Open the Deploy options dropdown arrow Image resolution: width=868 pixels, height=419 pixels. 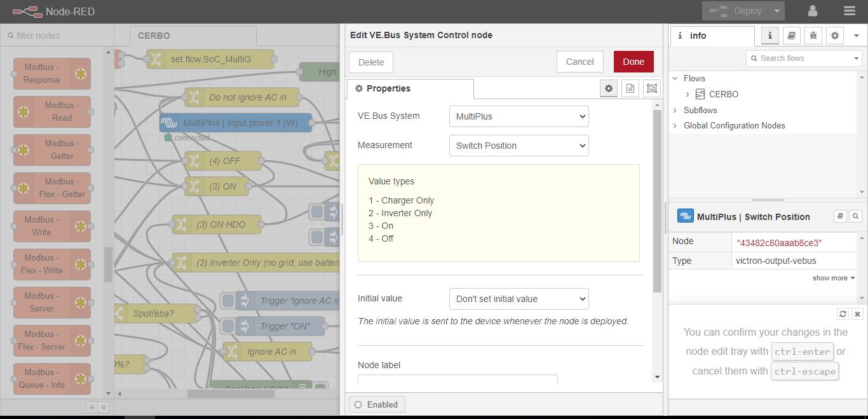tap(776, 11)
